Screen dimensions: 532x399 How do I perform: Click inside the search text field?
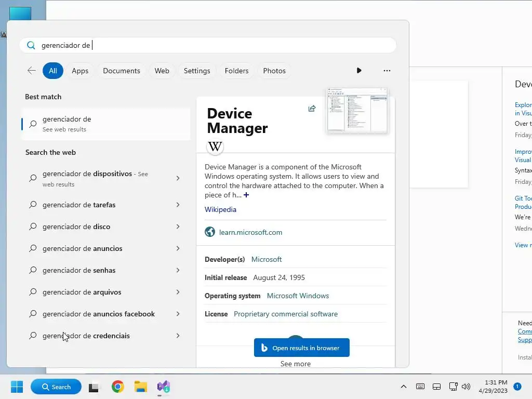click(x=208, y=45)
